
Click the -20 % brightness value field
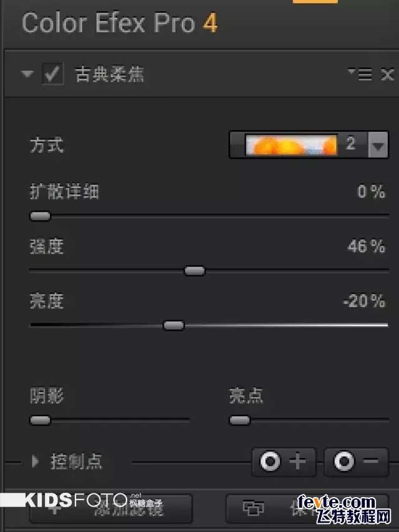tap(364, 301)
